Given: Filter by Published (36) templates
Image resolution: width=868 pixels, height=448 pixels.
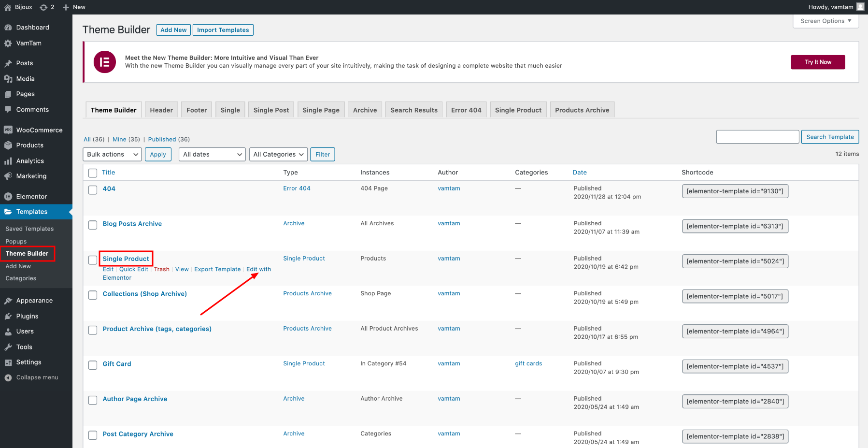Looking at the screenshot, I should tap(169, 139).
